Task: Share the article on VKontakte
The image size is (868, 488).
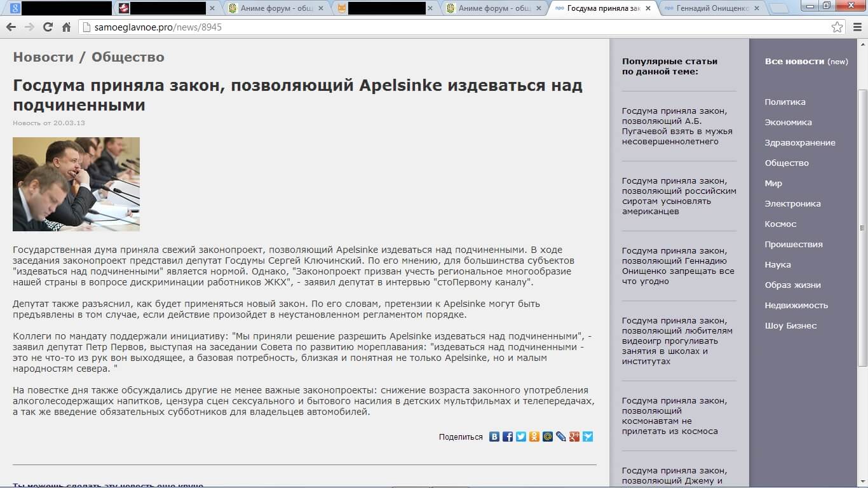Action: click(x=494, y=437)
